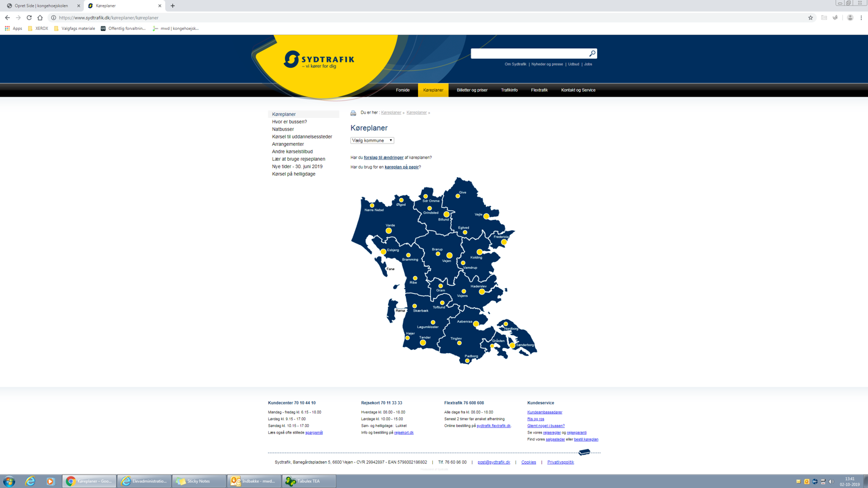This screenshot has width=868, height=488.
Task: Click Esbjerg dot on the map
Action: [383, 252]
